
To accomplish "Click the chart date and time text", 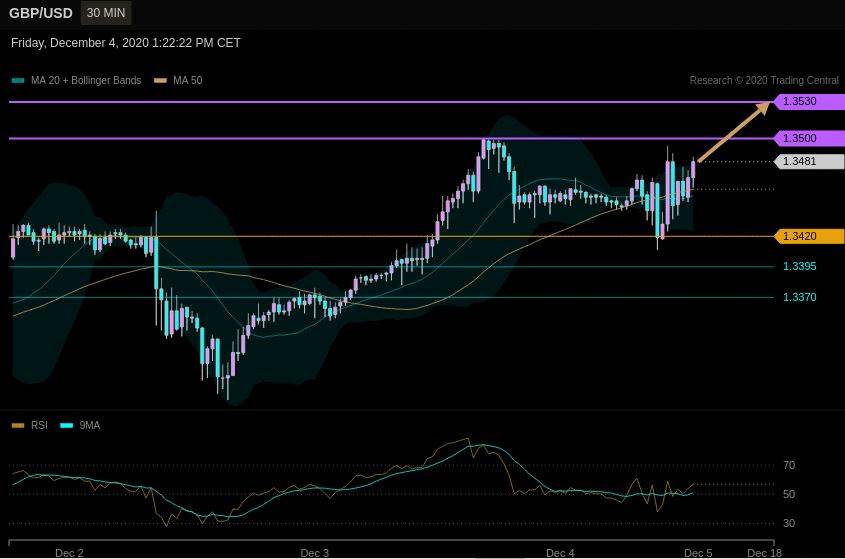I will [x=126, y=43].
